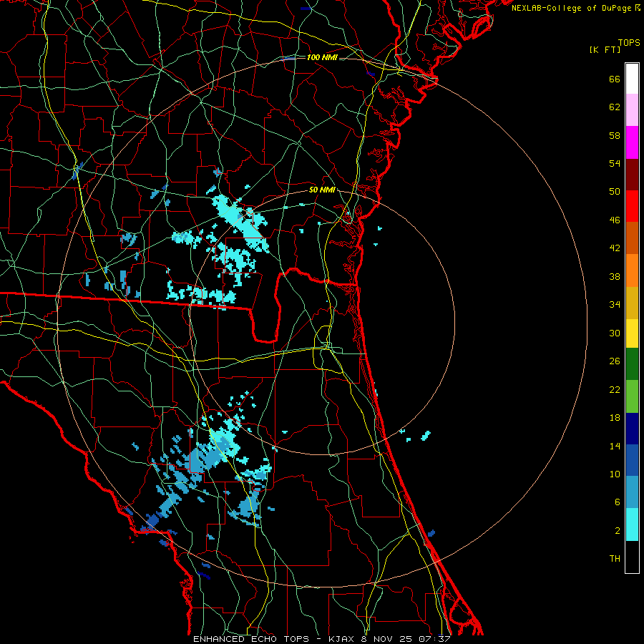This screenshot has height=644, width=644.
Task: Click the yellow legend swatch
Action: tap(632, 333)
